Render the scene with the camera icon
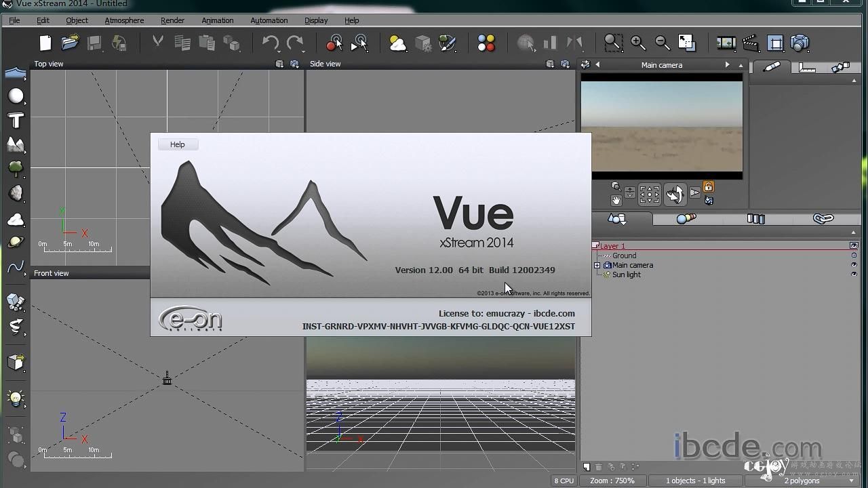Viewport: 868px width, 488px height. tap(800, 43)
